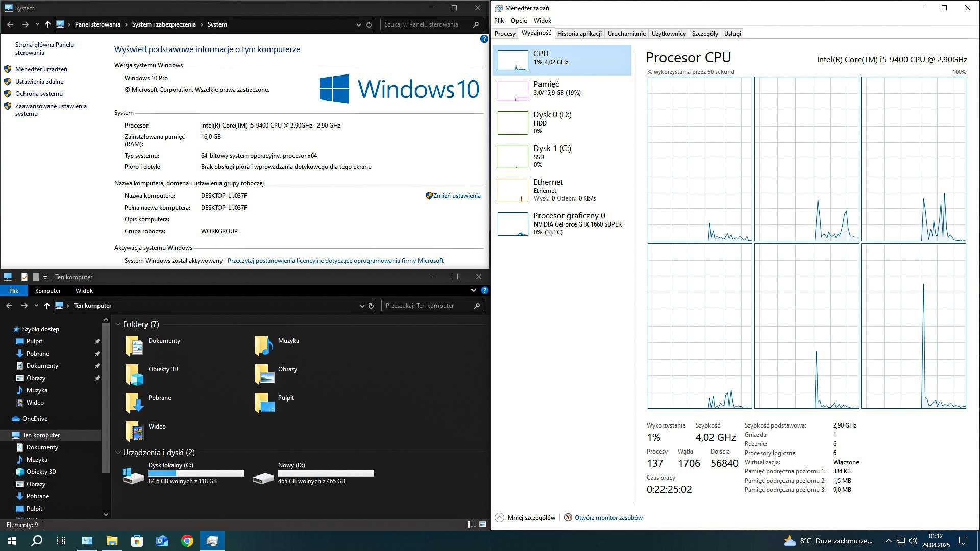The image size is (980, 551).
Task: Open Menedżer urządzeń link
Action: [x=41, y=69]
